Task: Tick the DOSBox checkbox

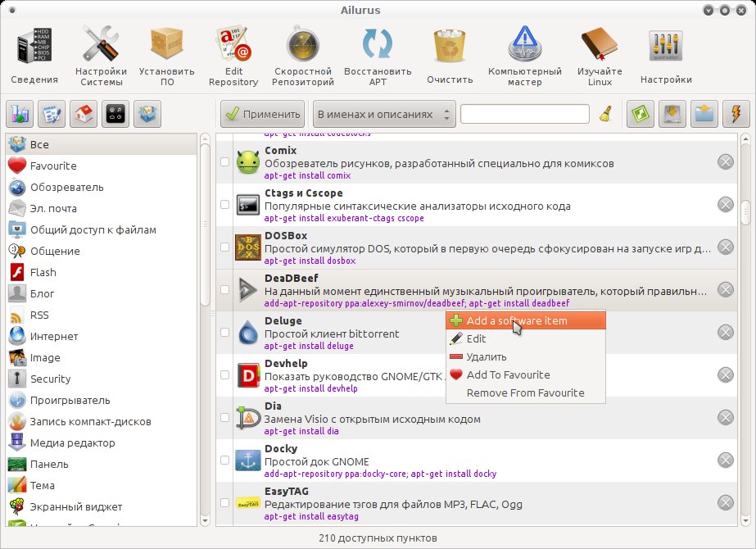Action: pos(224,247)
